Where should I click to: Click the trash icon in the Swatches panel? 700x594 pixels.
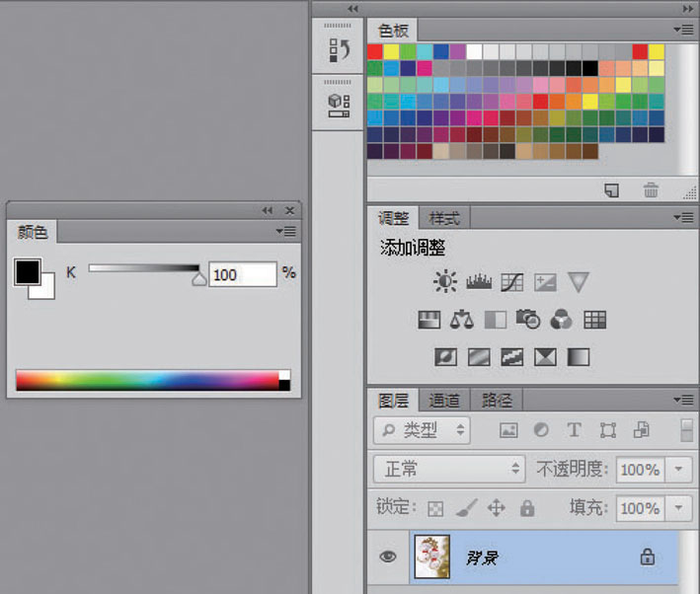click(651, 190)
